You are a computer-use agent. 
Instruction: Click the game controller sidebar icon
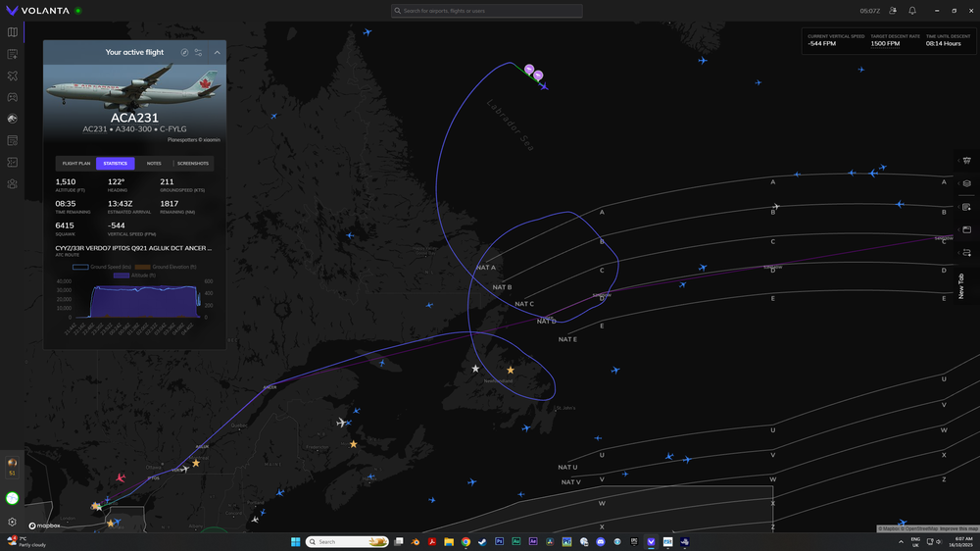point(12,97)
